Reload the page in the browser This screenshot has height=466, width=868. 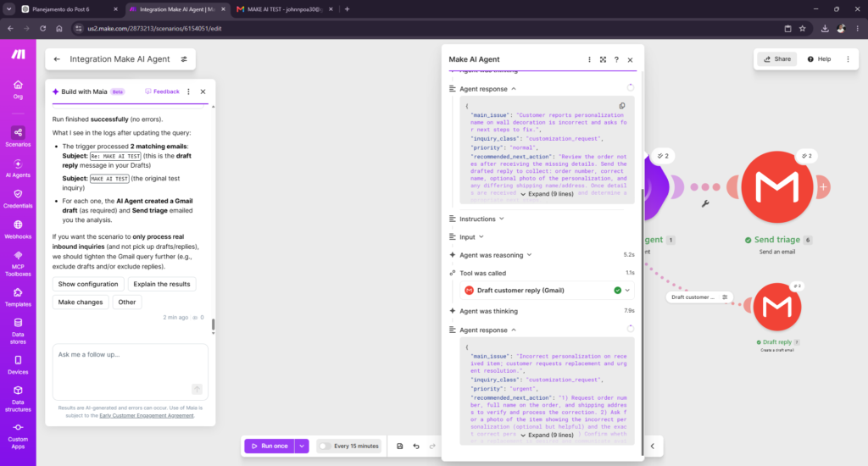click(x=42, y=29)
